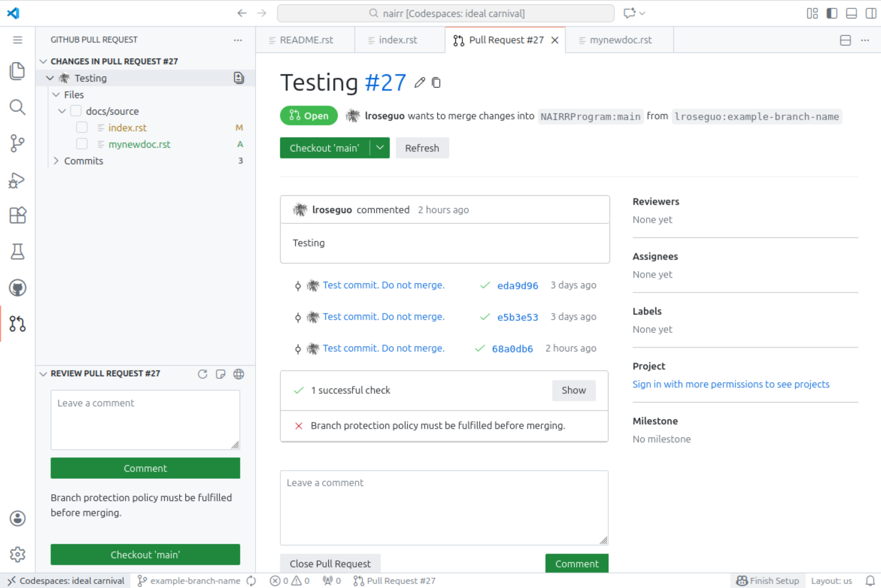Image resolution: width=881 pixels, height=588 pixels.
Task: Switch to the README.rst tab
Action: click(x=305, y=40)
